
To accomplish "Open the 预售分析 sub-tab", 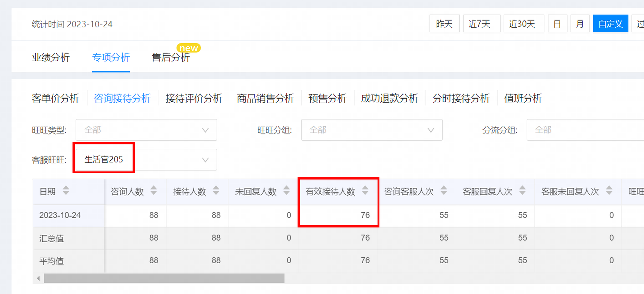I will pyautogui.click(x=328, y=99).
